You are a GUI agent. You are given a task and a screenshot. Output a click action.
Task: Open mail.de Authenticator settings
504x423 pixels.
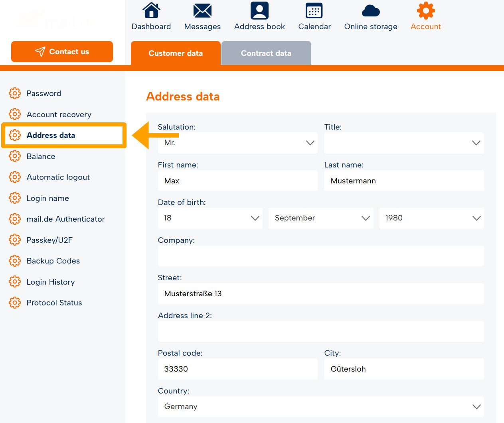click(x=66, y=219)
